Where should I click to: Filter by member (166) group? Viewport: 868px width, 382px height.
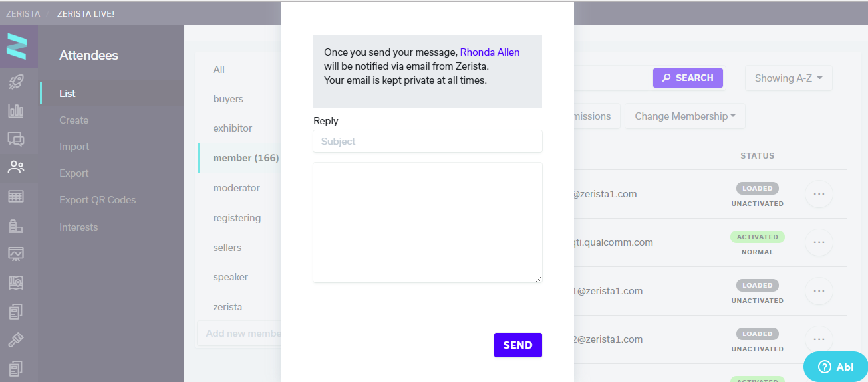pos(245,158)
